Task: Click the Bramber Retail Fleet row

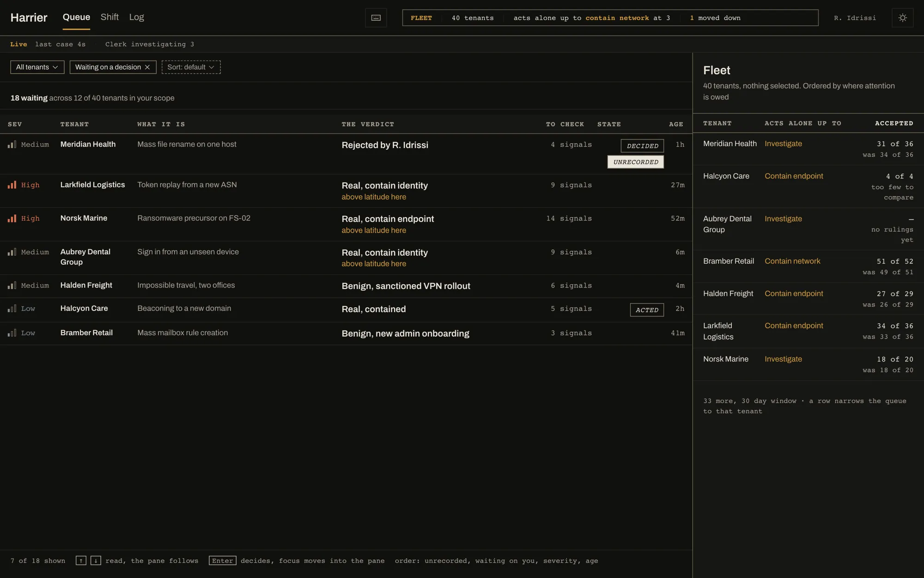Action: click(x=808, y=266)
